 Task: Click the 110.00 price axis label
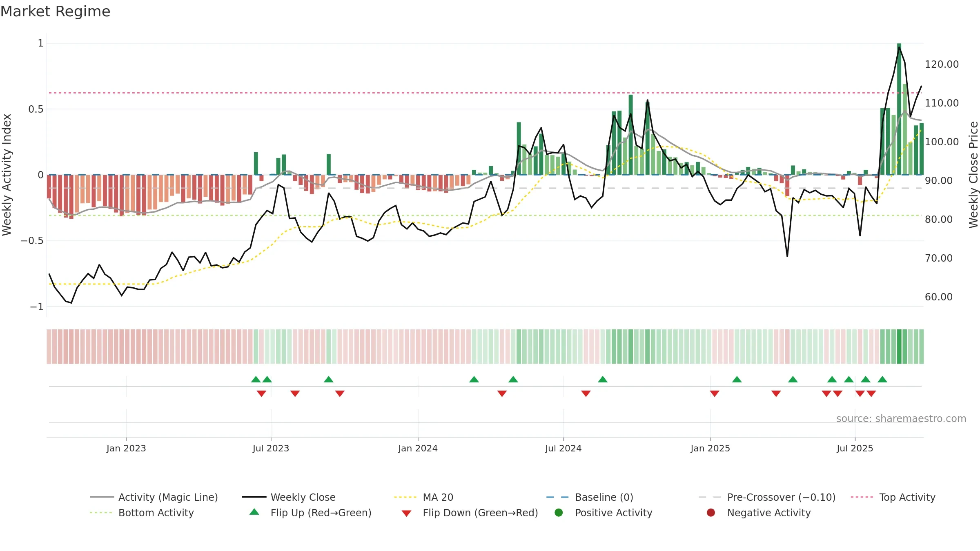[x=942, y=103]
